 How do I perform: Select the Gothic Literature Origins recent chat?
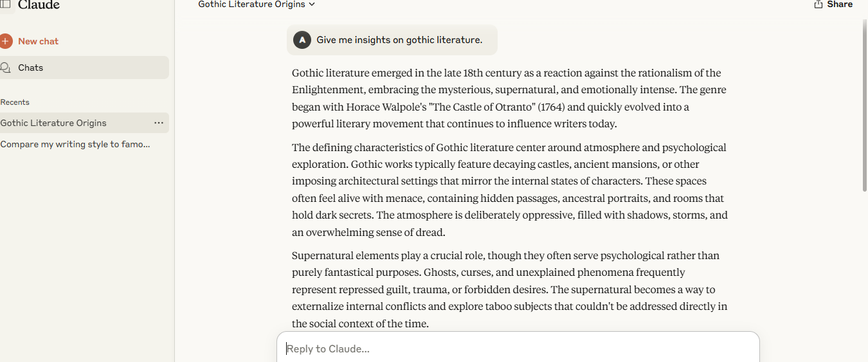[x=84, y=123]
